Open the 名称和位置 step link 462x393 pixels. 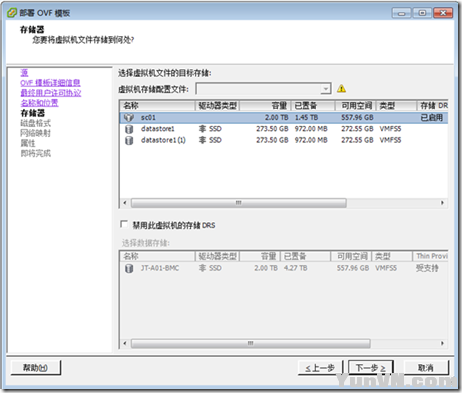39,103
